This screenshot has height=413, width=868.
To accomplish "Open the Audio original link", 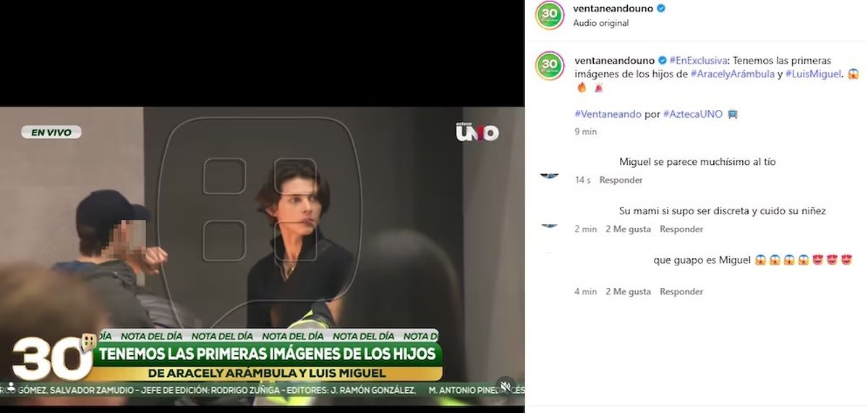I will [601, 23].
